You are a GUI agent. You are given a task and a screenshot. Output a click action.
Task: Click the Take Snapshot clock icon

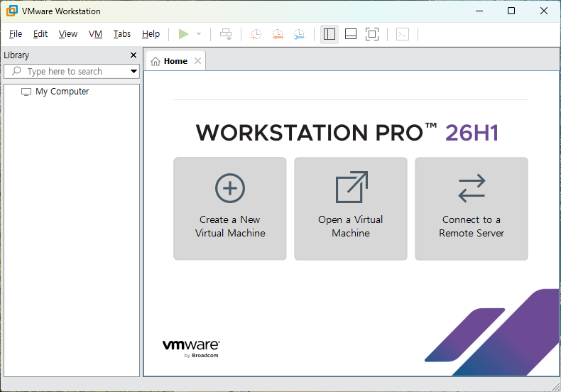click(x=256, y=34)
